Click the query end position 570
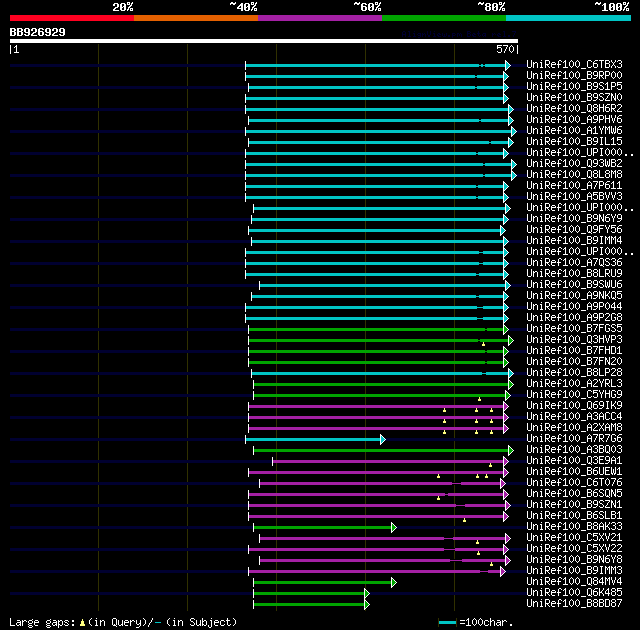This screenshot has width=640, height=630. coord(505,49)
